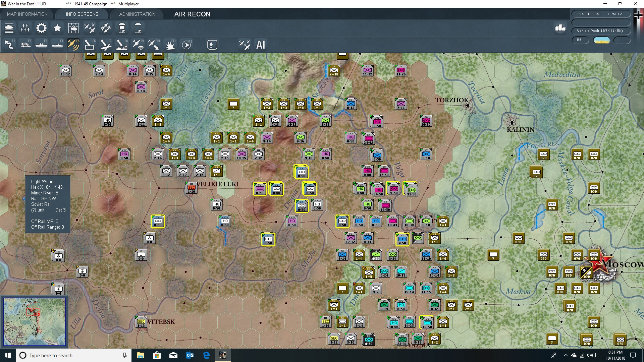Click the Vehicle Pool 187K readout

pyautogui.click(x=601, y=31)
